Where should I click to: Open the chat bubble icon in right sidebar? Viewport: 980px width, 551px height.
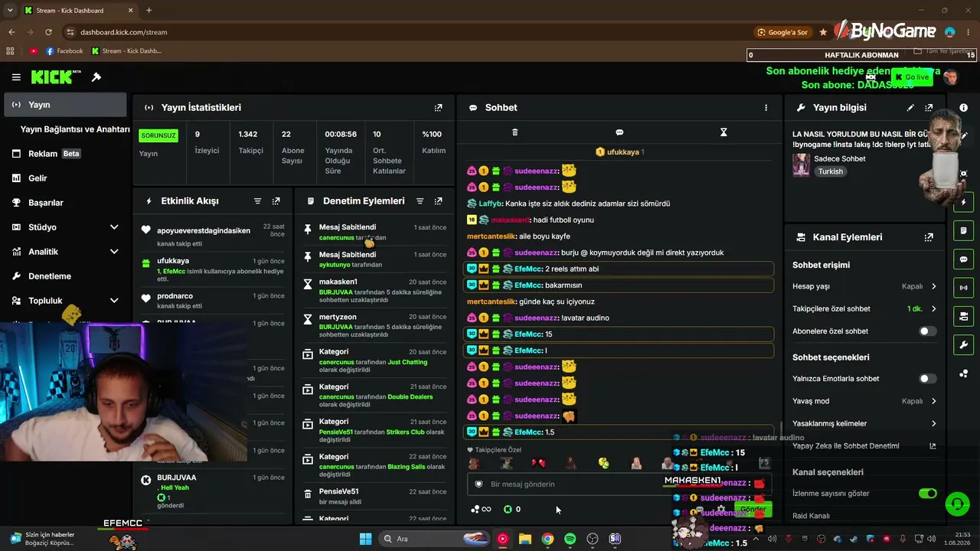(963, 259)
